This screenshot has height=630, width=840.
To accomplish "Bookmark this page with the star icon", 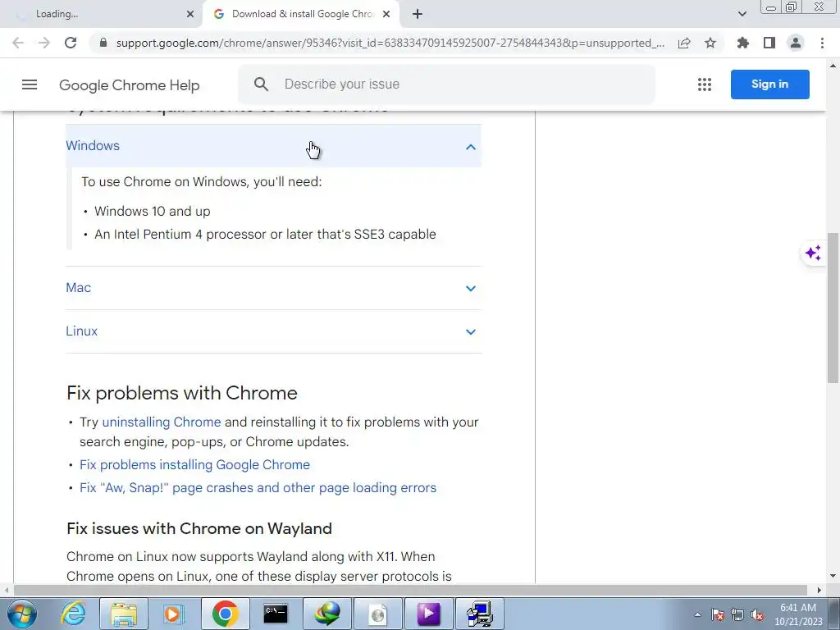I will (x=710, y=43).
